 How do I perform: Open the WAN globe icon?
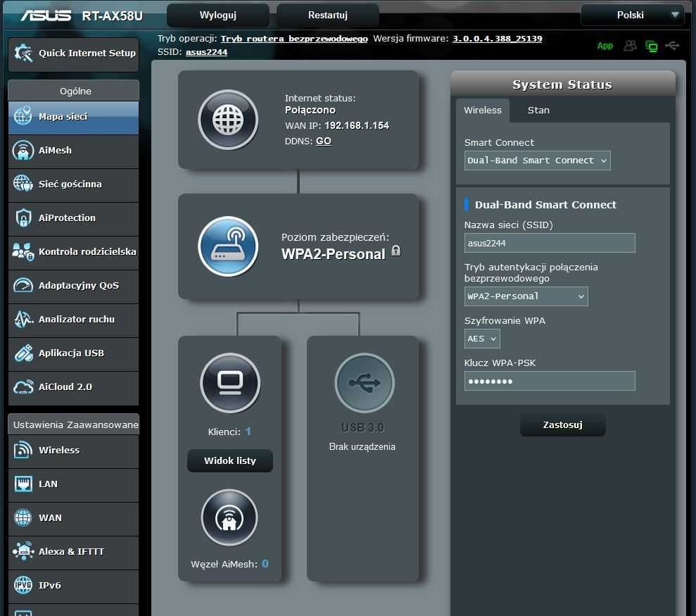click(23, 517)
